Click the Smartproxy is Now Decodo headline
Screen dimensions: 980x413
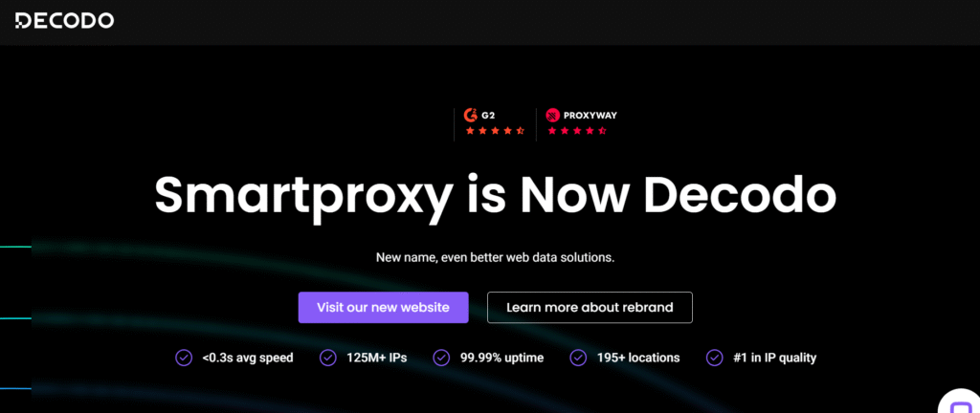pyautogui.click(x=495, y=195)
